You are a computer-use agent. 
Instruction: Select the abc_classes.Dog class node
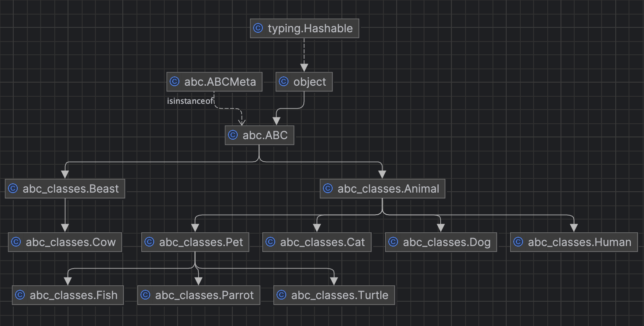tap(441, 242)
